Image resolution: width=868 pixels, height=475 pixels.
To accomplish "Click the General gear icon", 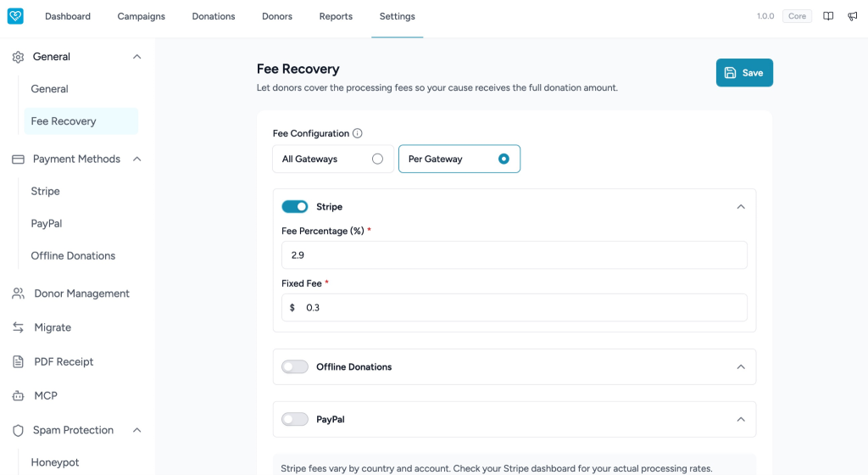I will [19, 57].
